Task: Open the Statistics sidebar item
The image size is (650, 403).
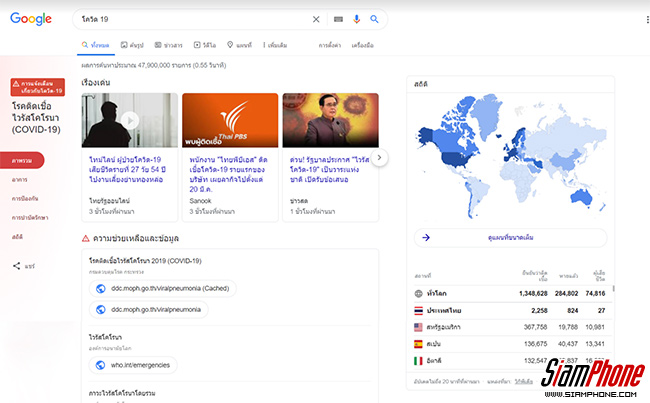Action: [17, 237]
